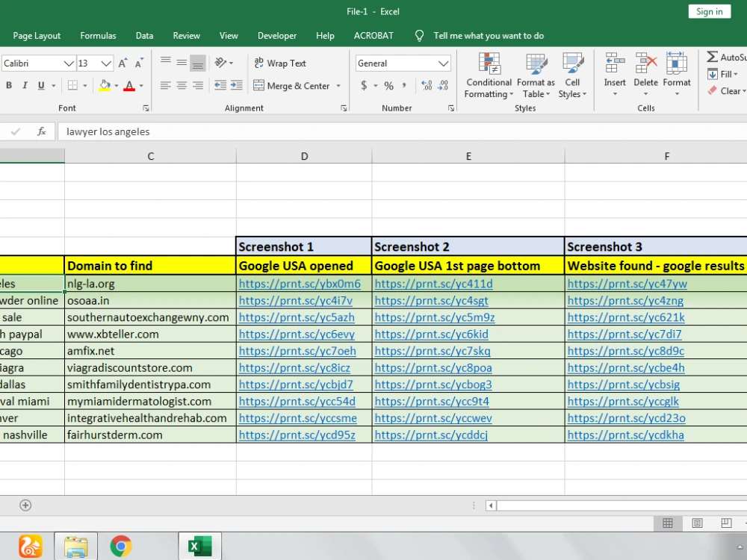Click the Sign in button
The image size is (747, 560).
click(x=710, y=11)
